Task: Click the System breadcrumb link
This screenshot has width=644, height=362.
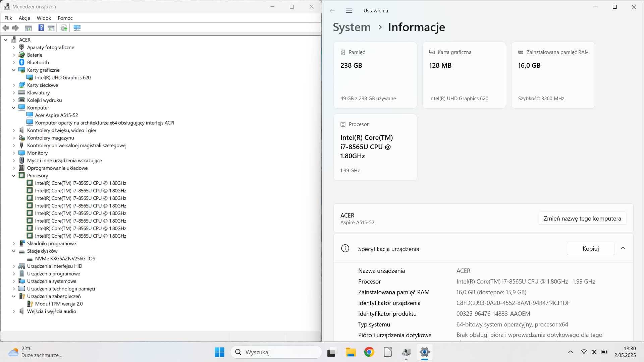Action: (352, 27)
